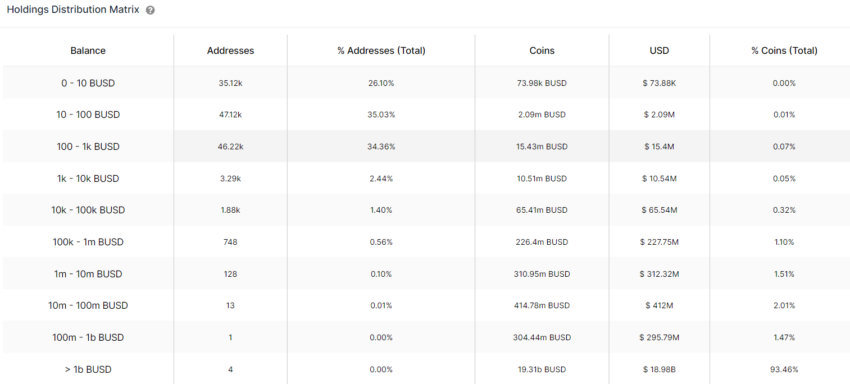
Task: Click the % Coins (Total) column header
Action: [784, 50]
